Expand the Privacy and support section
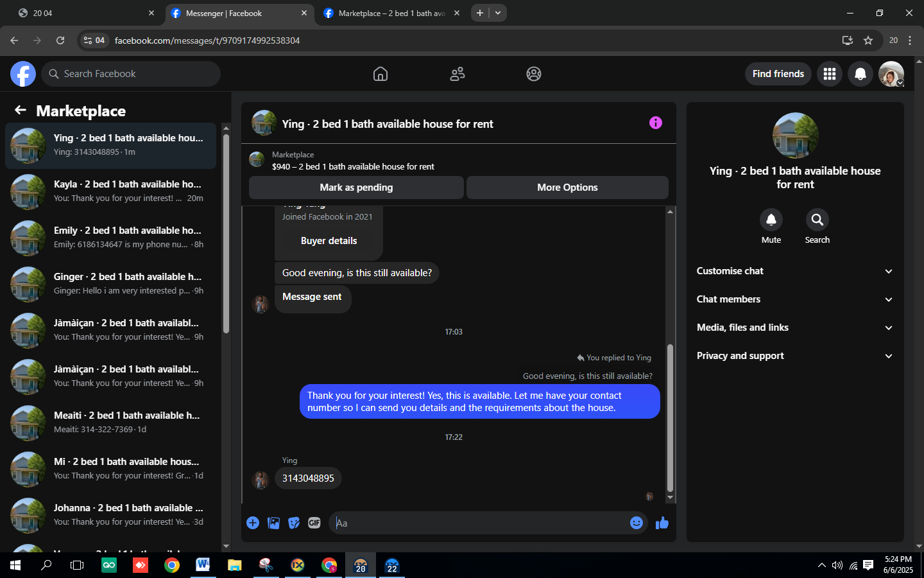 795,356
